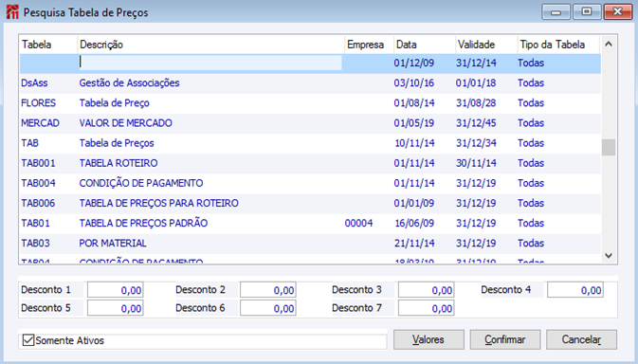Image resolution: width=638 pixels, height=364 pixels.
Task: Click the Desconto 4 value field
Action: pyautogui.click(x=575, y=290)
